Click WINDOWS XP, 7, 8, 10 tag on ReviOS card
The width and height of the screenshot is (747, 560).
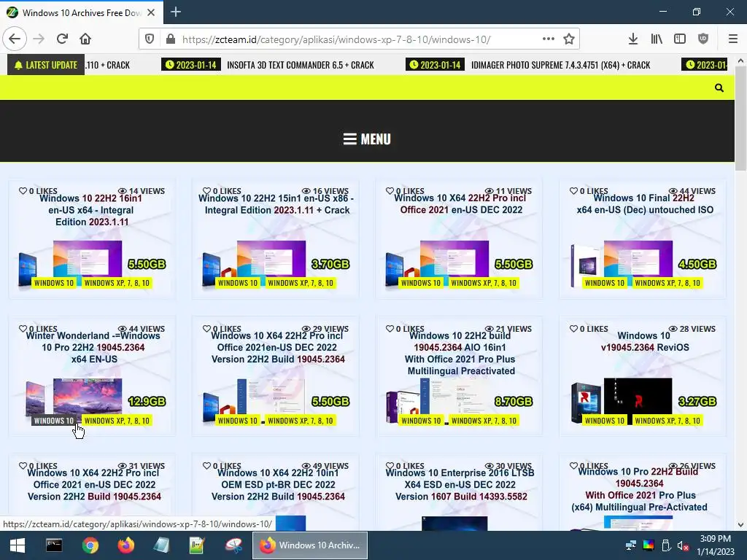coord(667,421)
